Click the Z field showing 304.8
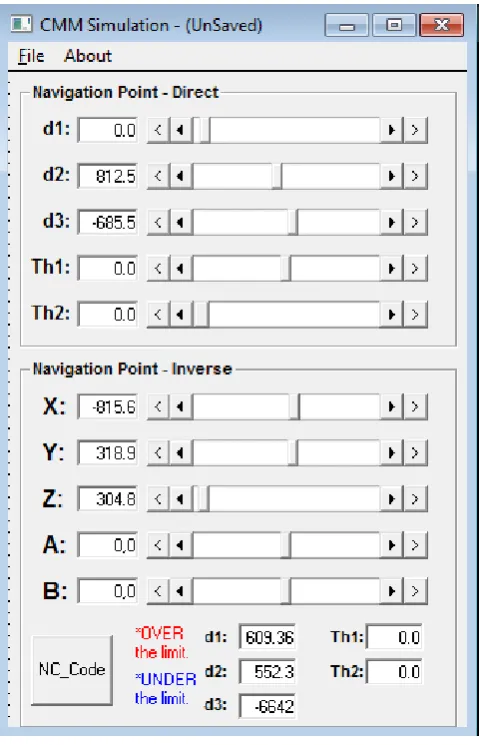479x745 pixels. pyautogui.click(x=108, y=499)
